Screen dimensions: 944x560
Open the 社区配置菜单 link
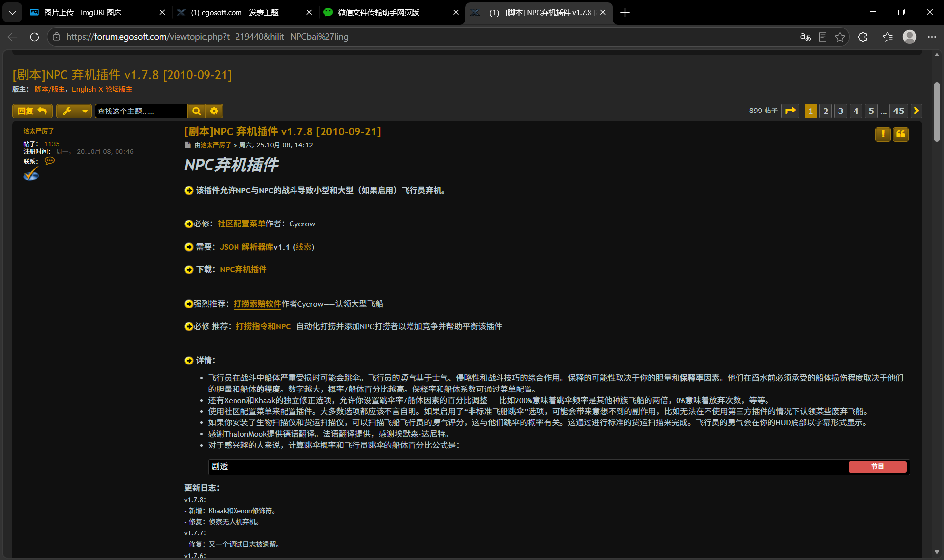241,224
